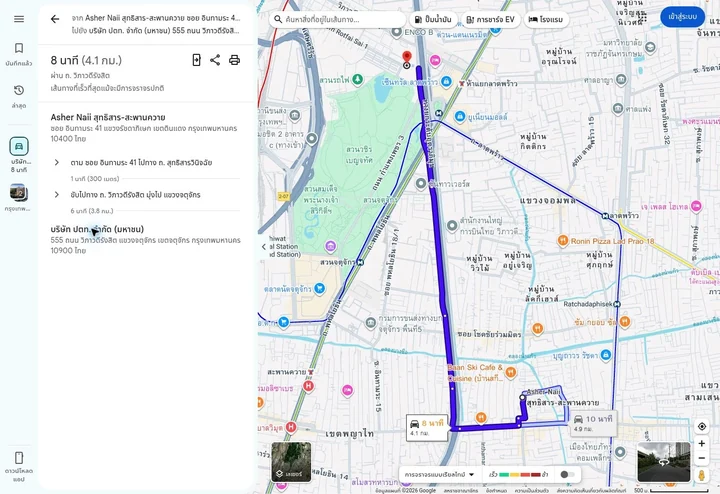720x494 pixels.
Task: Pick the Pegman Street View icon
Action: (702, 475)
